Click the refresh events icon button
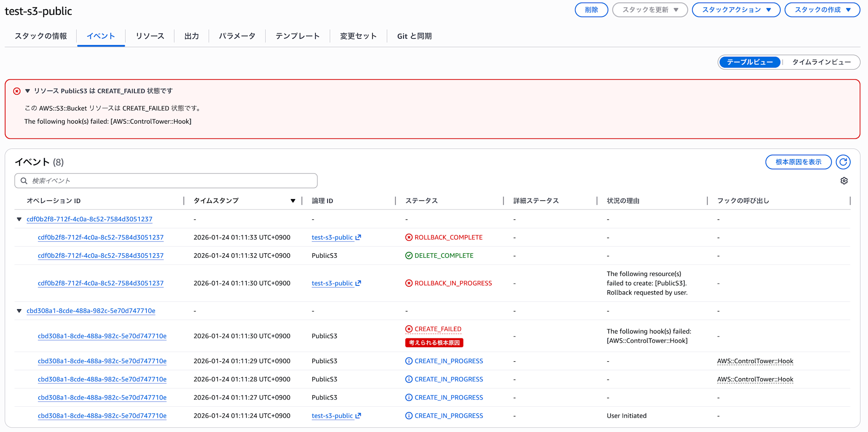This screenshot has width=868, height=432. tap(843, 162)
